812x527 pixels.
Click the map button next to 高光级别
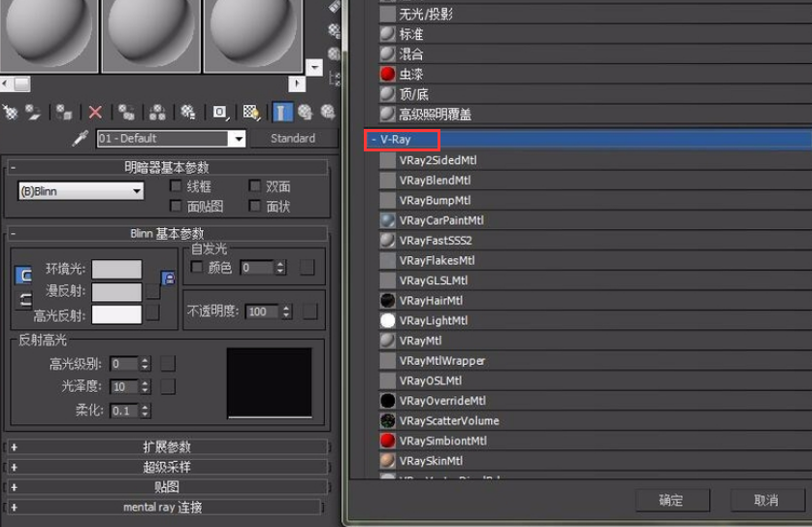click(168, 364)
